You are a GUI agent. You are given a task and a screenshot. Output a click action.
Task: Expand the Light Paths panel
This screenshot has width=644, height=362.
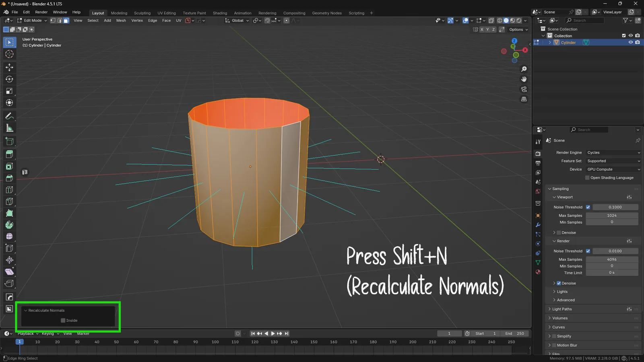coord(562,309)
